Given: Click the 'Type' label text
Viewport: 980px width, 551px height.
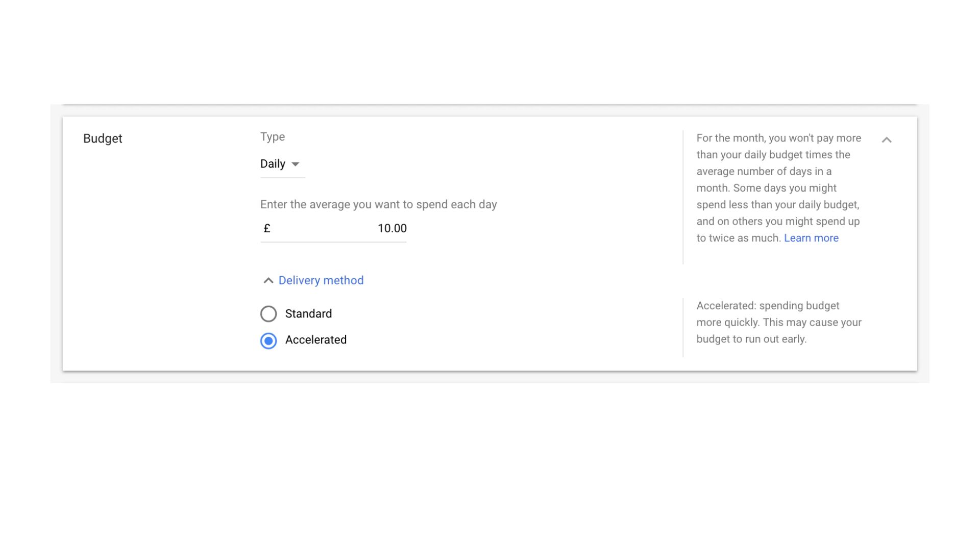Looking at the screenshot, I should (x=273, y=137).
